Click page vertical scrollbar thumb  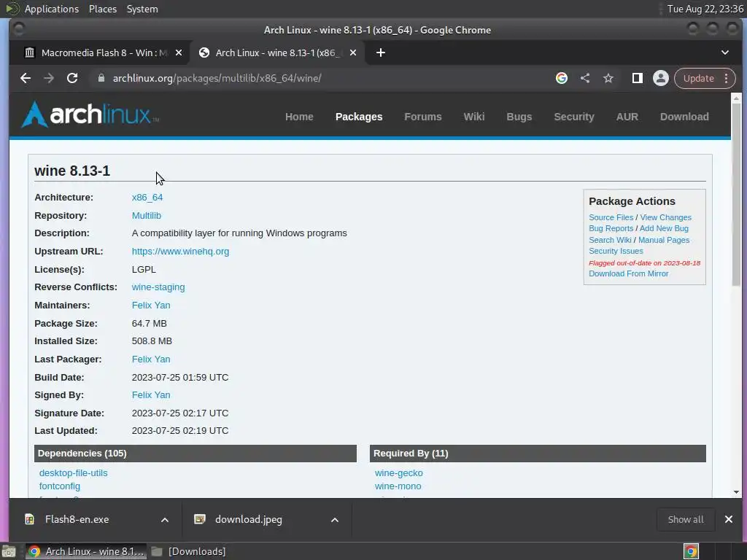point(736,194)
